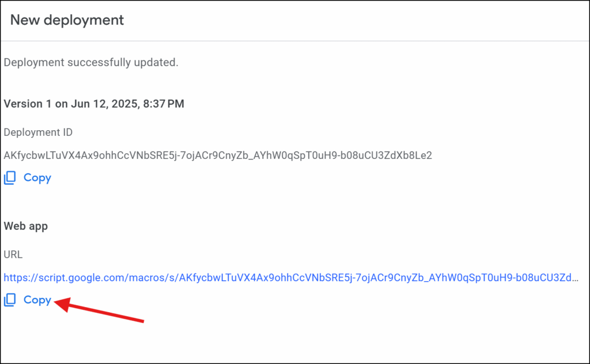
Task: Click the 'Deployment ID' field label
Action: click(x=38, y=132)
